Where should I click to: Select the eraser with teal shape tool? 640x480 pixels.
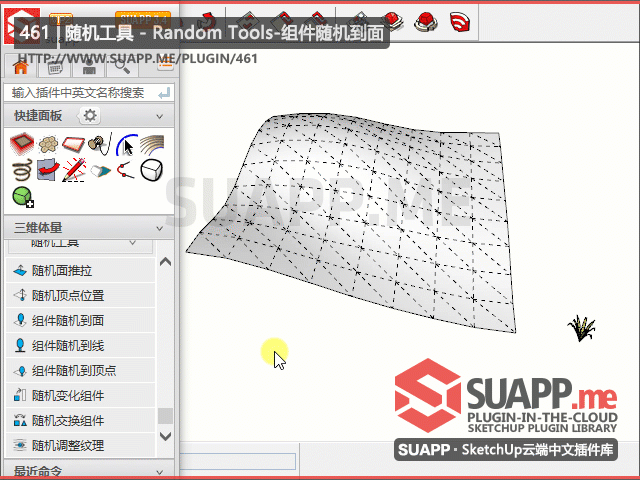click(100, 170)
